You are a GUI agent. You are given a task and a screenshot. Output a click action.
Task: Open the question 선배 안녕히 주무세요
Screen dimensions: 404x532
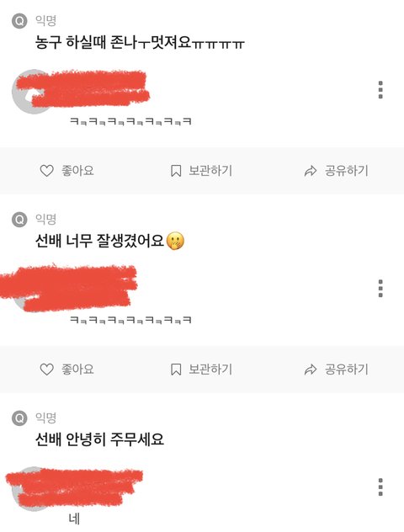click(99, 439)
